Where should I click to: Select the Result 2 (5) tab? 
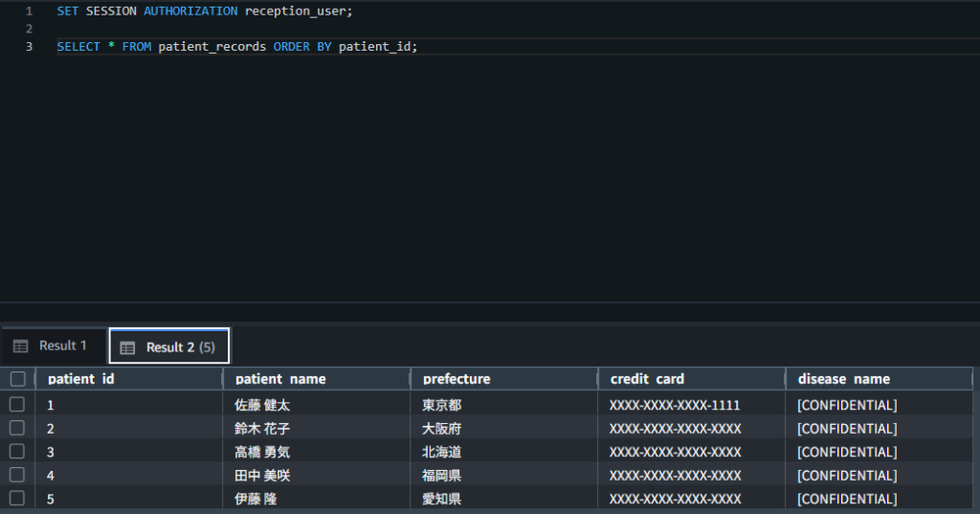click(x=169, y=346)
